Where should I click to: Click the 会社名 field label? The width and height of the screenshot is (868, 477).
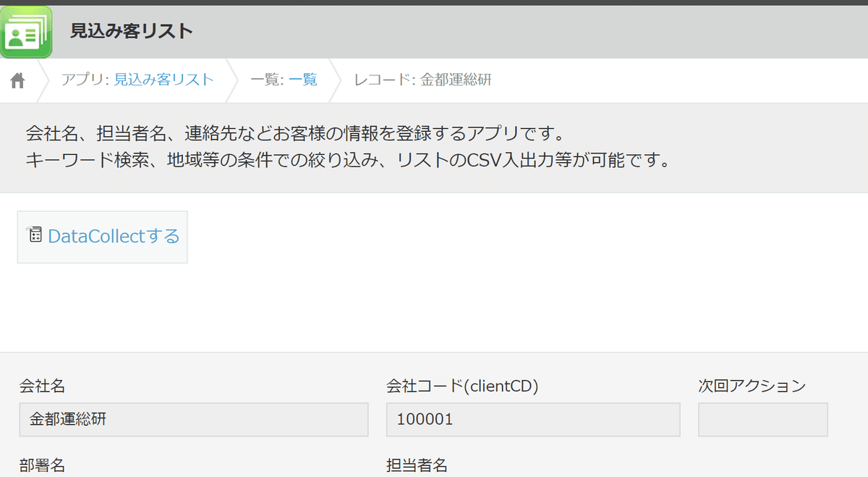click(x=42, y=387)
